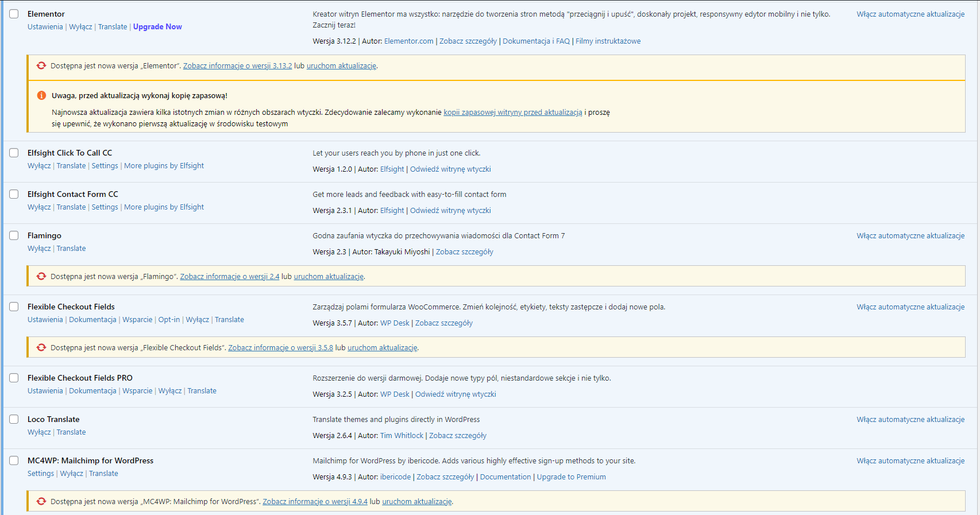Run the Flexible Checkout Fields update
Image resolution: width=980 pixels, height=515 pixels.
click(x=383, y=347)
